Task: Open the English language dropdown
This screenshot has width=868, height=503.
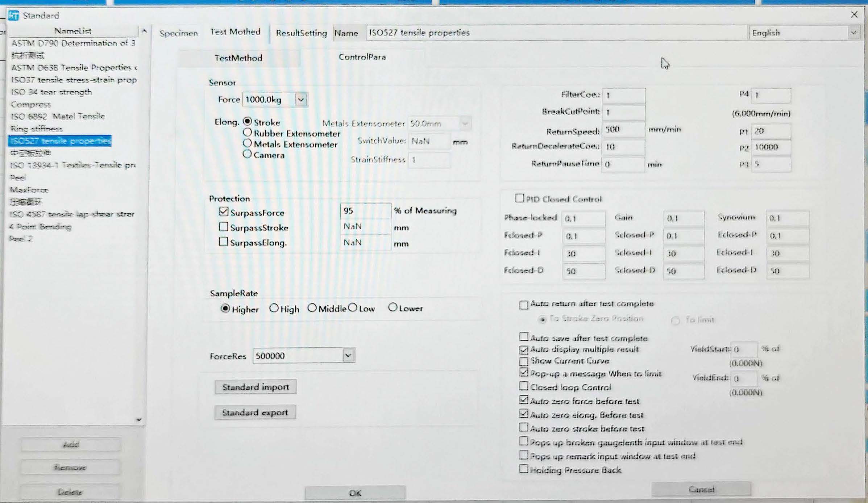Action: (x=853, y=33)
